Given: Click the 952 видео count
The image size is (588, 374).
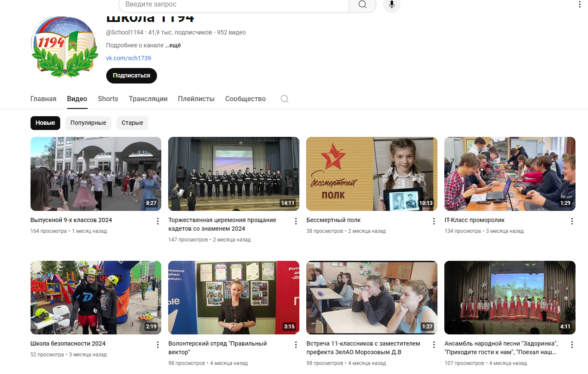Looking at the screenshot, I should click(x=231, y=32).
